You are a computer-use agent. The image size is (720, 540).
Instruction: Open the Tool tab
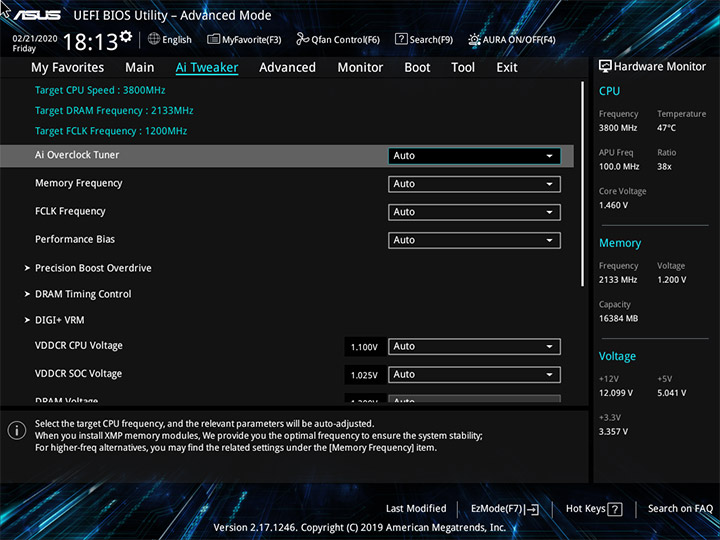463,68
